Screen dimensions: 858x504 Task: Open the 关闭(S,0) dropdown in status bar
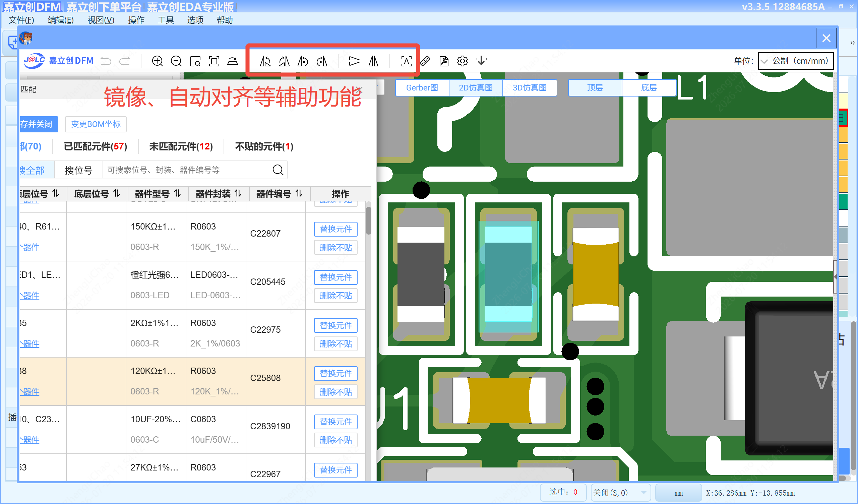click(x=620, y=492)
